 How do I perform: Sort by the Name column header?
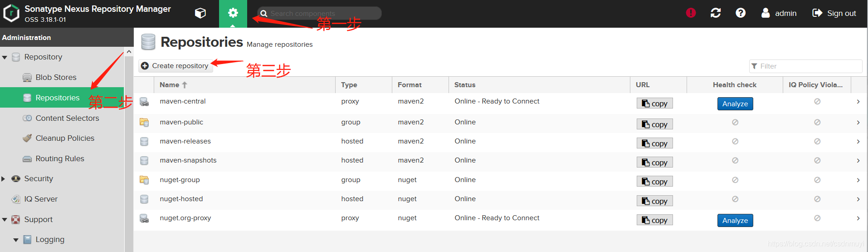point(244,85)
